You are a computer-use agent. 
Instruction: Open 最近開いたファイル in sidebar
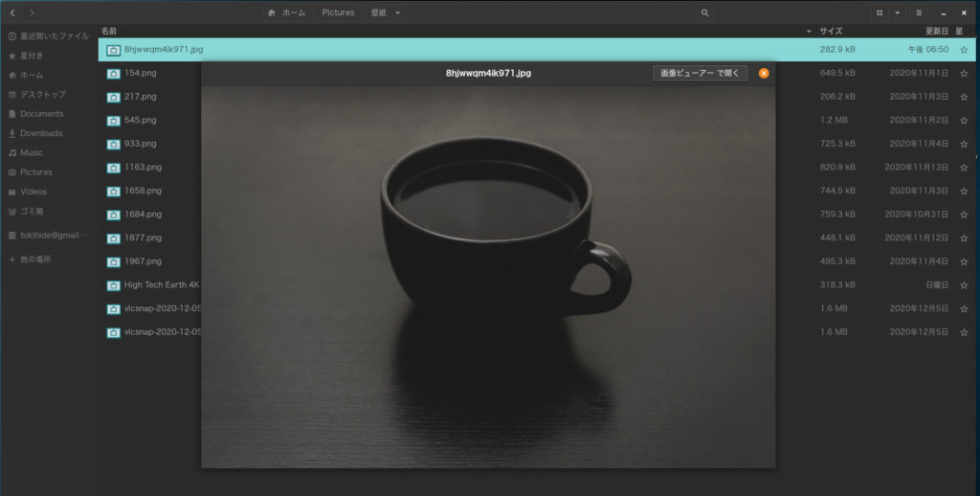[48, 36]
